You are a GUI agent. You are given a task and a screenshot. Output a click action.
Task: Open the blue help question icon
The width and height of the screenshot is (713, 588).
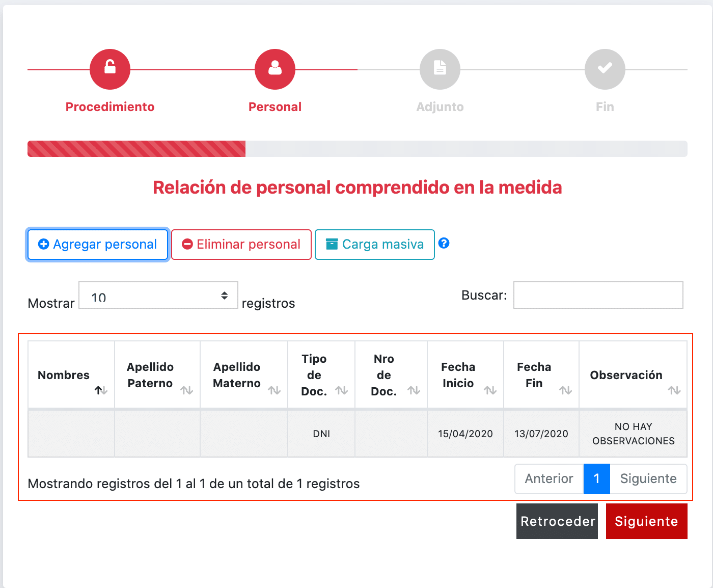point(444,244)
